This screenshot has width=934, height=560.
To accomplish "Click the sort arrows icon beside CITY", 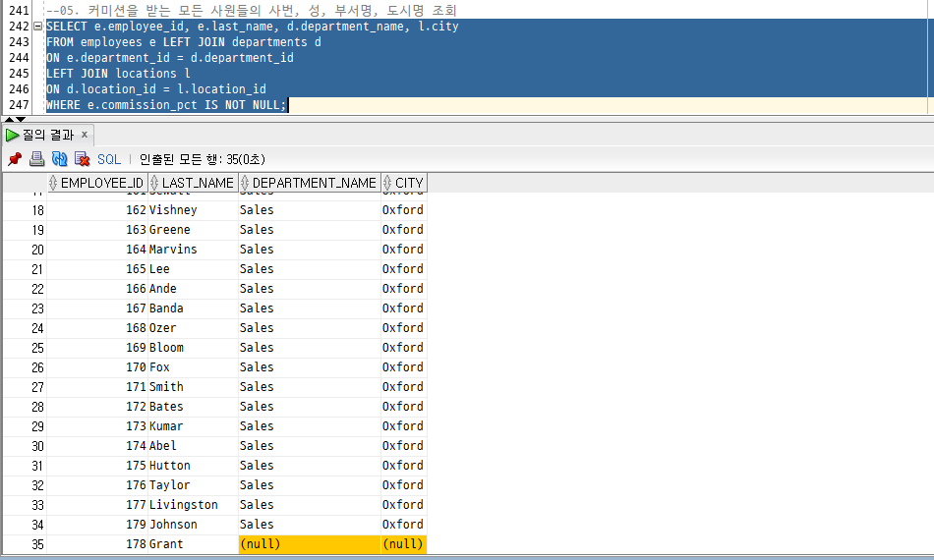I will pyautogui.click(x=387, y=183).
